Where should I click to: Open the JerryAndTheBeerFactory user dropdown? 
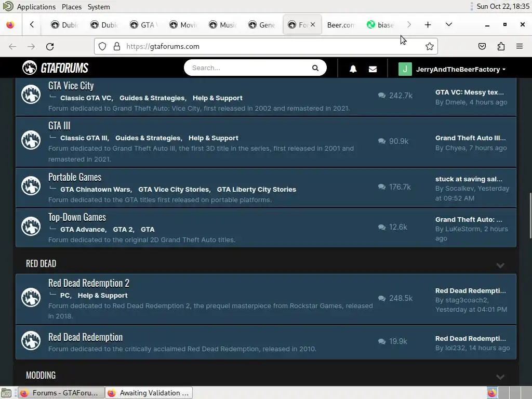(x=461, y=69)
